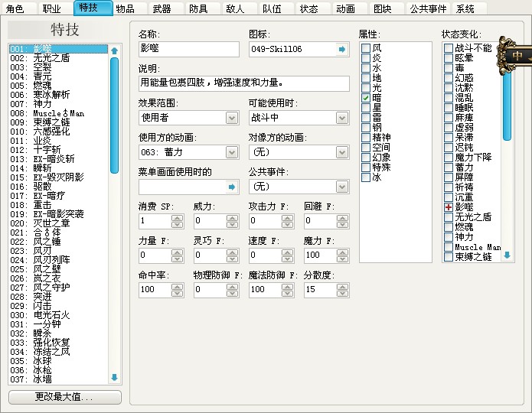
Task: Click 消费 SP spinner arrows
Action: click(x=177, y=222)
